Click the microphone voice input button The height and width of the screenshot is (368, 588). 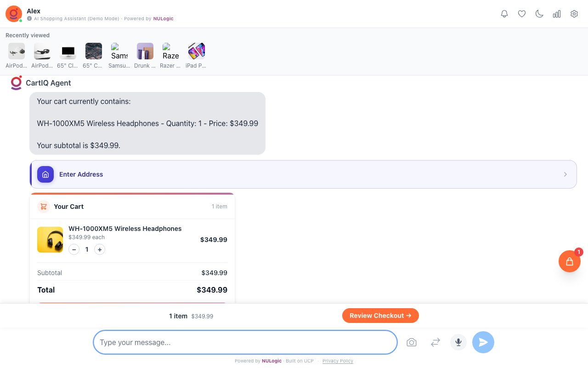click(458, 342)
